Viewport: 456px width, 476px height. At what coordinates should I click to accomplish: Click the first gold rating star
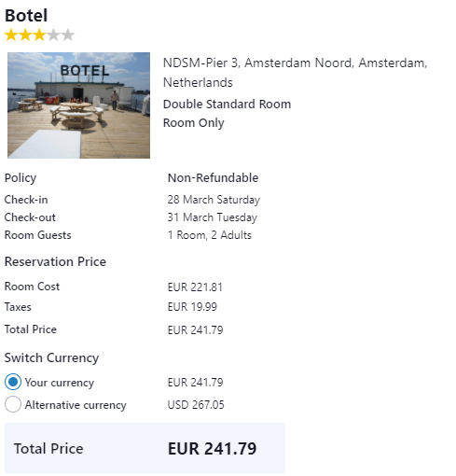pos(11,35)
